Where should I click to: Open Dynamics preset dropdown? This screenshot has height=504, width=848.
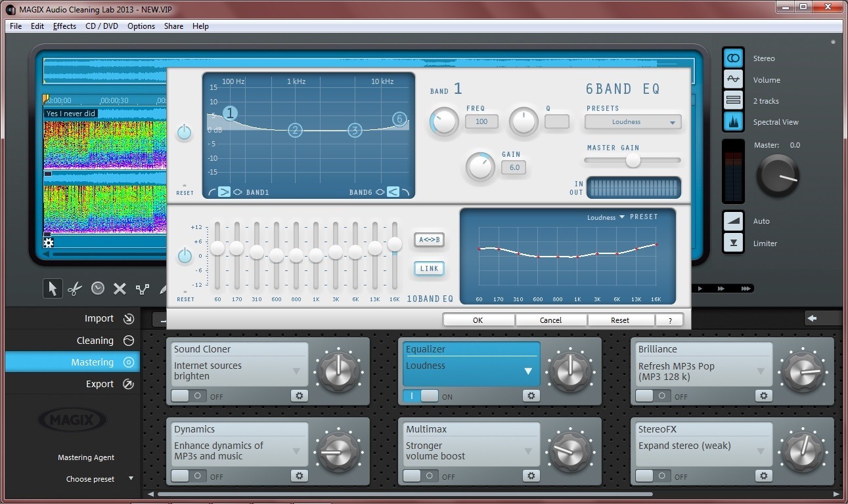296,451
